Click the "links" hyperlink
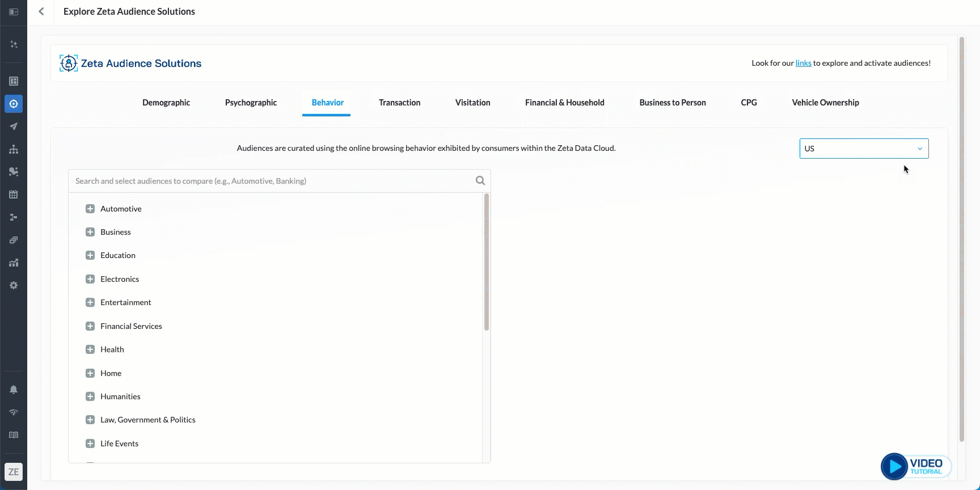This screenshot has height=490, width=980. (803, 63)
